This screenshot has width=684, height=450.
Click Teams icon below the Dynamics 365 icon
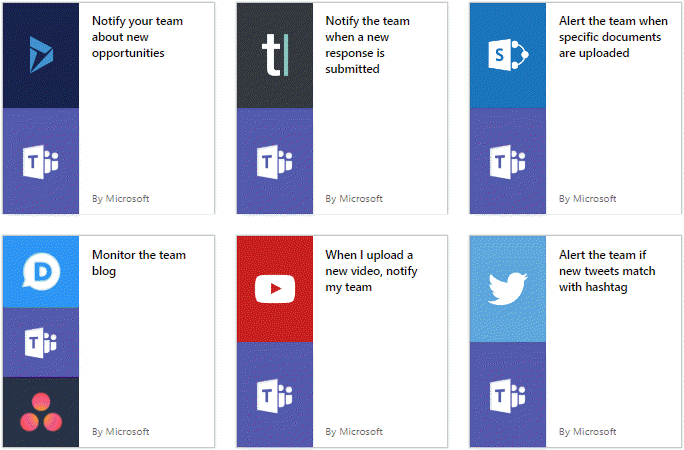click(x=41, y=161)
